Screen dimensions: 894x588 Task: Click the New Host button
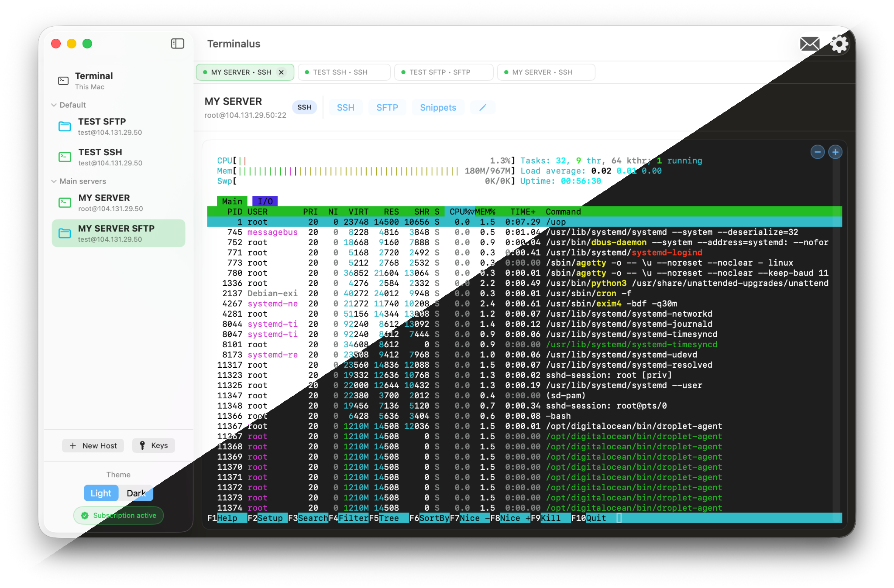pyautogui.click(x=93, y=445)
